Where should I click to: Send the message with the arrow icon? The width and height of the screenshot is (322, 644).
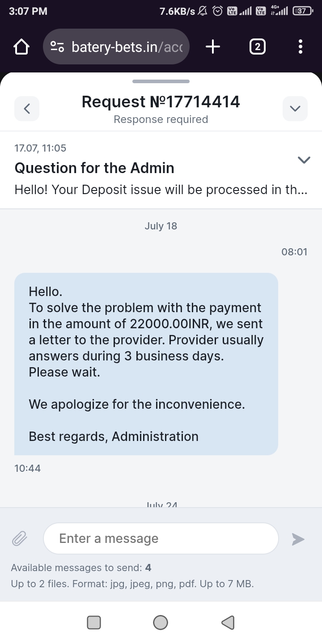[298, 539]
